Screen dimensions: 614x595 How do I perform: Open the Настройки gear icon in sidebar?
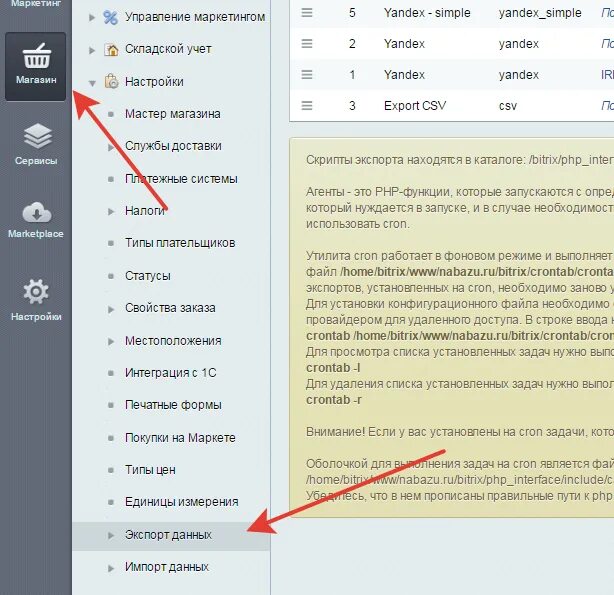tap(36, 291)
